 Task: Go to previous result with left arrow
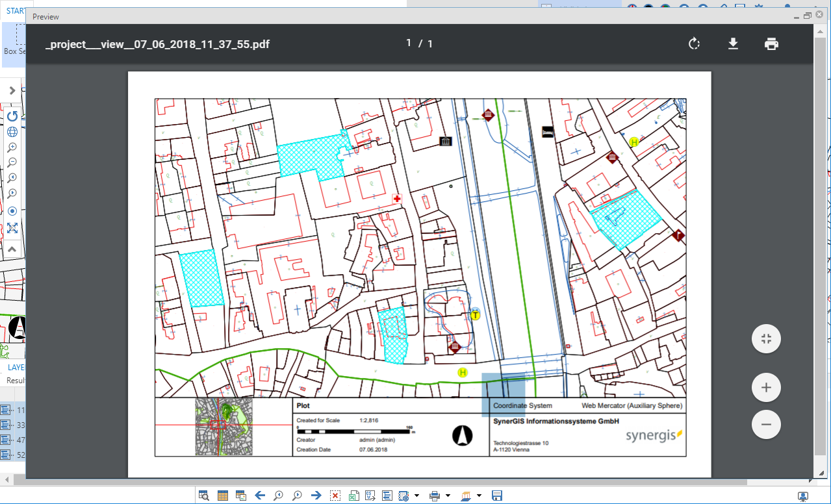[x=260, y=496]
